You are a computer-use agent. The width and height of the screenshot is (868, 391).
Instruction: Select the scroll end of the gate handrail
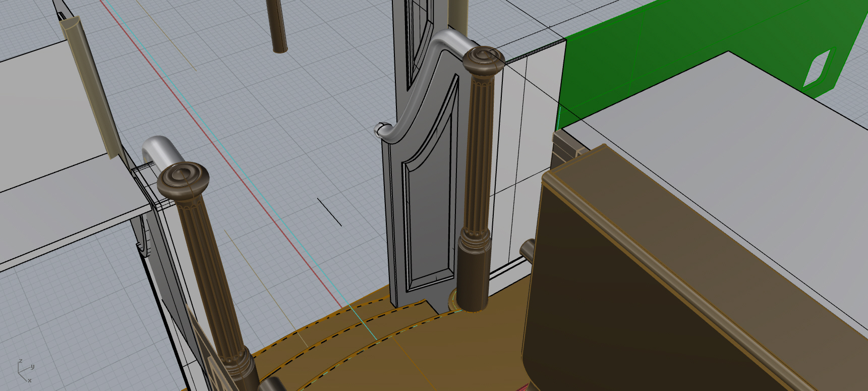click(x=381, y=130)
